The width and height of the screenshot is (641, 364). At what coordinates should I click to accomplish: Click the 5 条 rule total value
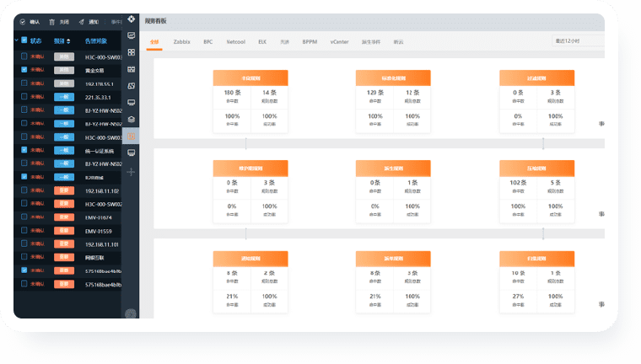click(556, 183)
